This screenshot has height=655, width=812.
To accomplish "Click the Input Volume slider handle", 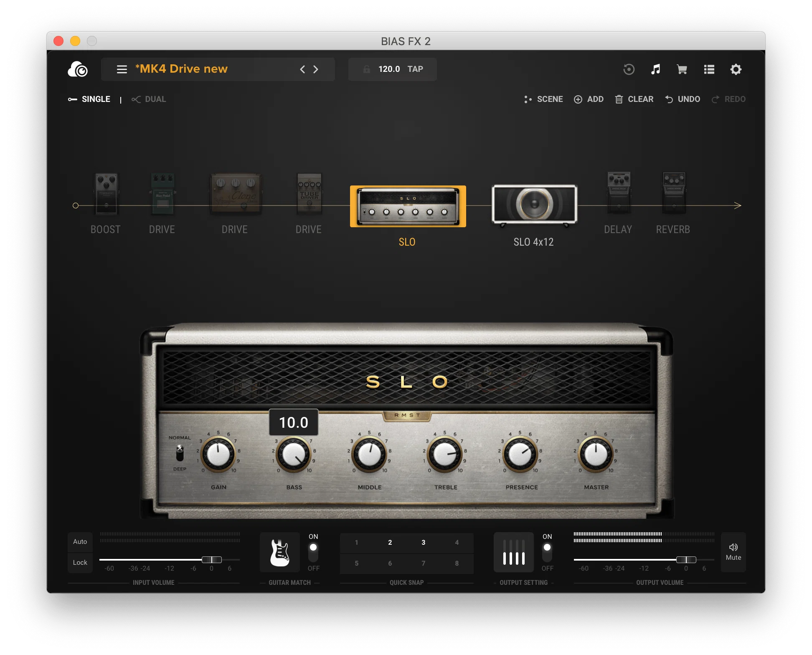I will tap(212, 560).
